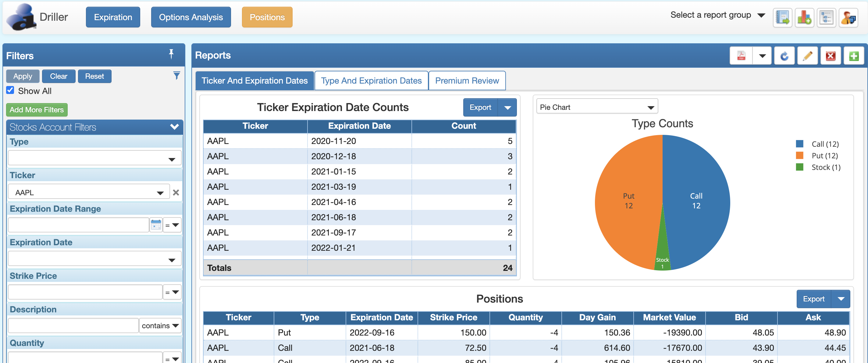The width and height of the screenshot is (868, 363).
Task: Click the Put orange legend swatch
Action: [799, 156]
